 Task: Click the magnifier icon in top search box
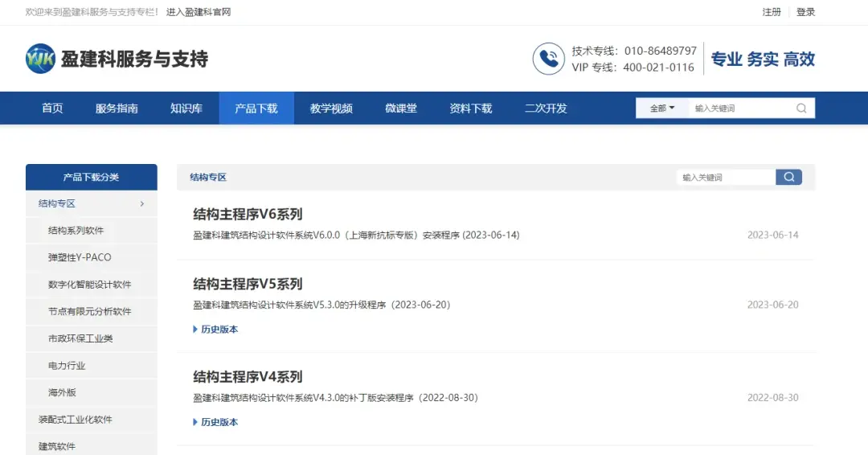click(801, 109)
